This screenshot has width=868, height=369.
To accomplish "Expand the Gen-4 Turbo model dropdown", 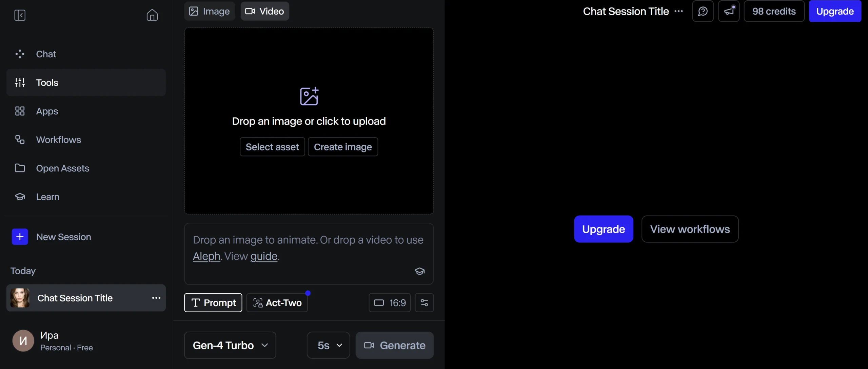I will [x=230, y=345].
